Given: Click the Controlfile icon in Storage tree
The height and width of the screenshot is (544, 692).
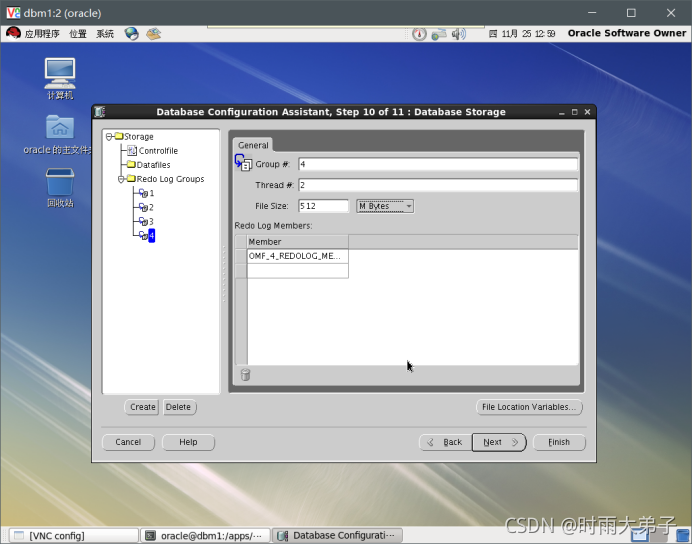Looking at the screenshot, I should point(132,151).
